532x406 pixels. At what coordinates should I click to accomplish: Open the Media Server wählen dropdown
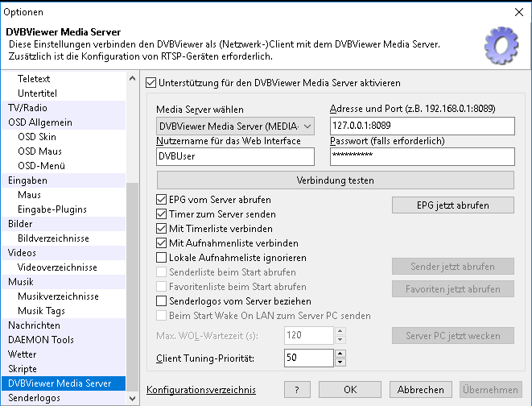(234, 126)
